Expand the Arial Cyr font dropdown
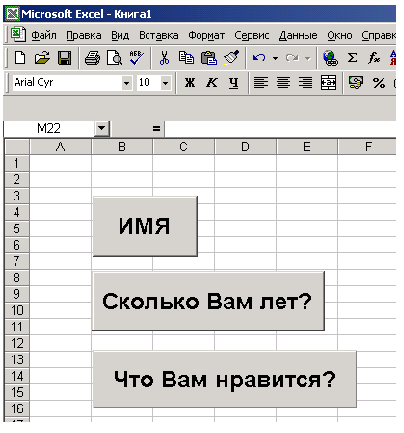The width and height of the screenshot is (404, 433). tap(126, 83)
